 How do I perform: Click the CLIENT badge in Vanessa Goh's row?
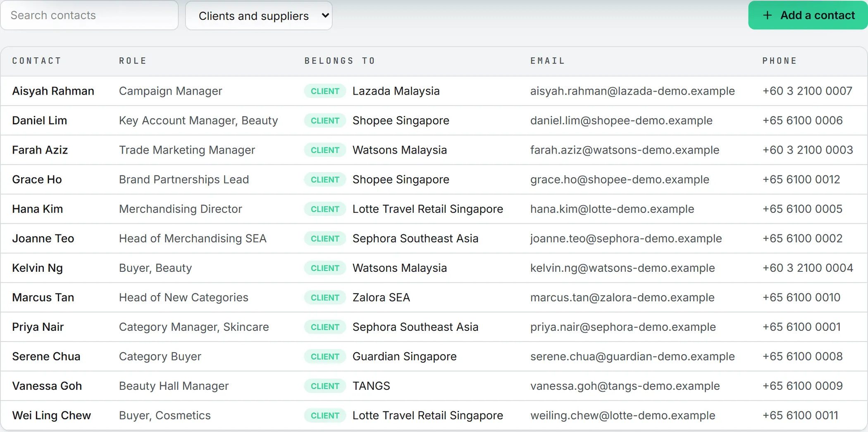tap(325, 386)
